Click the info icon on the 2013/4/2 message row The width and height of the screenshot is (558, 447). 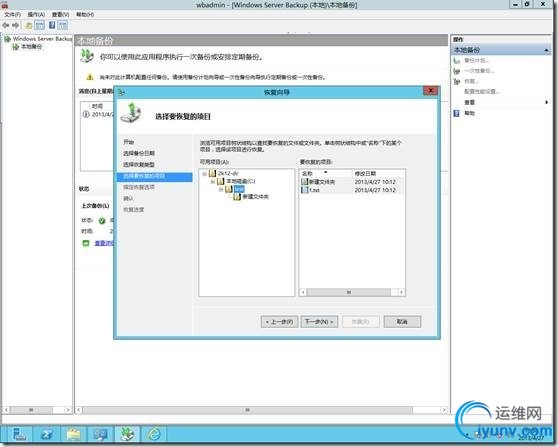pos(86,114)
